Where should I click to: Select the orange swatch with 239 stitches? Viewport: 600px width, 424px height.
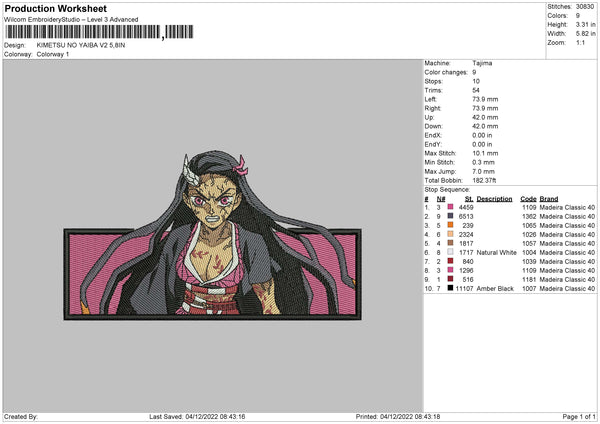[450, 225]
